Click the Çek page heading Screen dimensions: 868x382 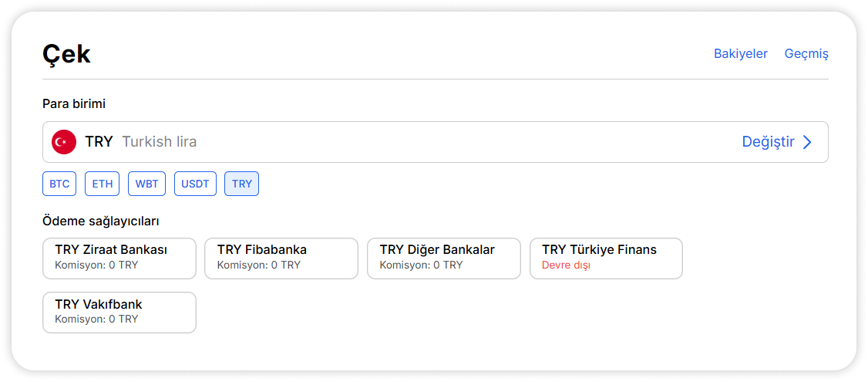[x=66, y=54]
